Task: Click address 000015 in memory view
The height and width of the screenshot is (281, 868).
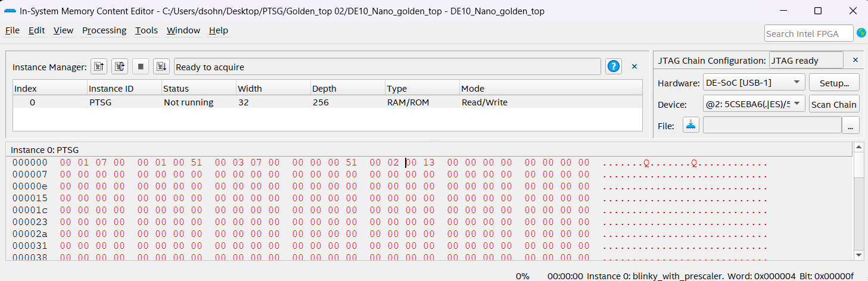Action: coord(30,198)
